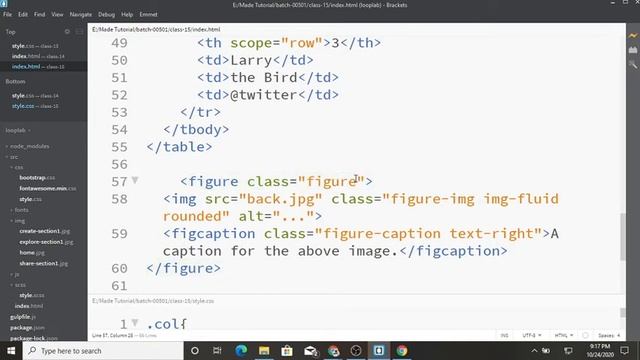Open the Emmet menu
Image resolution: width=640 pixels, height=360 pixels.
(x=148, y=14)
